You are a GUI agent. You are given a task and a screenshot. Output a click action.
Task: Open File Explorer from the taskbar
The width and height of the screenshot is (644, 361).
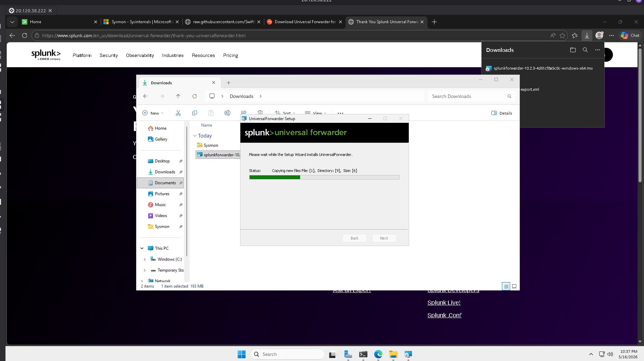393,355
